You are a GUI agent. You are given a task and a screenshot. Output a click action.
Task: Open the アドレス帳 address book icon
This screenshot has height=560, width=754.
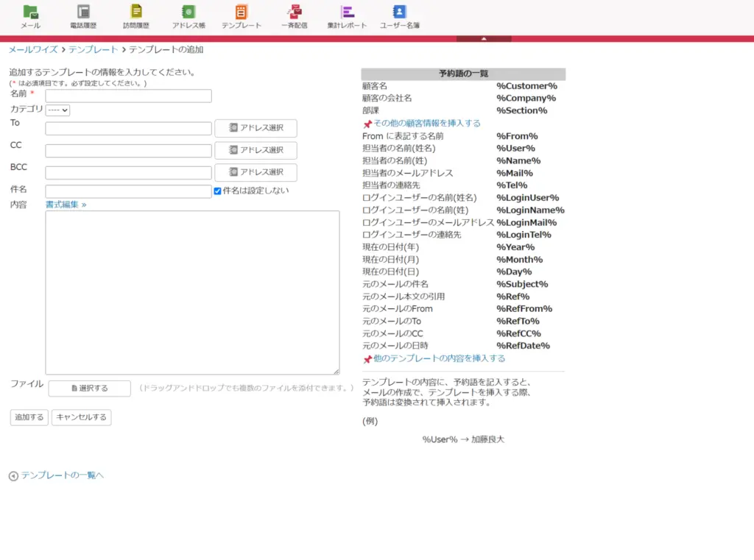point(188,13)
